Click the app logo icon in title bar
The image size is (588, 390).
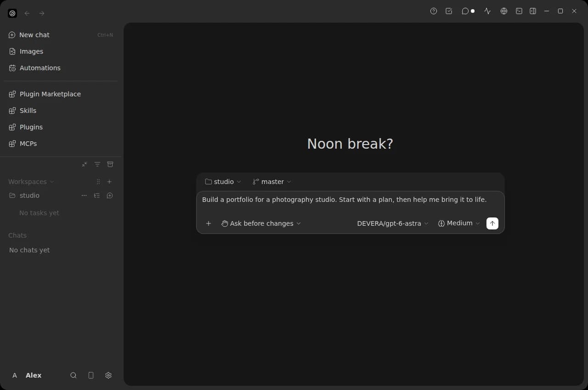[12, 13]
